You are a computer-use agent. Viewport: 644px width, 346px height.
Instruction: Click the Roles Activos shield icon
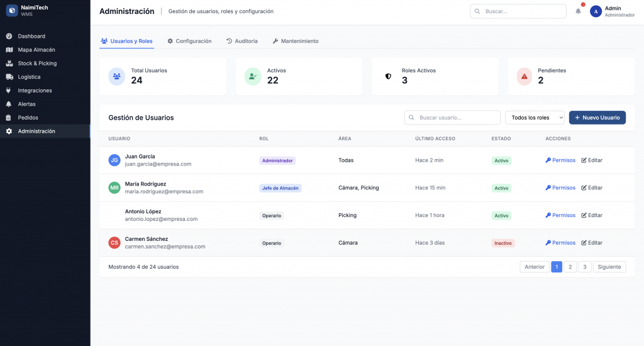coord(388,76)
